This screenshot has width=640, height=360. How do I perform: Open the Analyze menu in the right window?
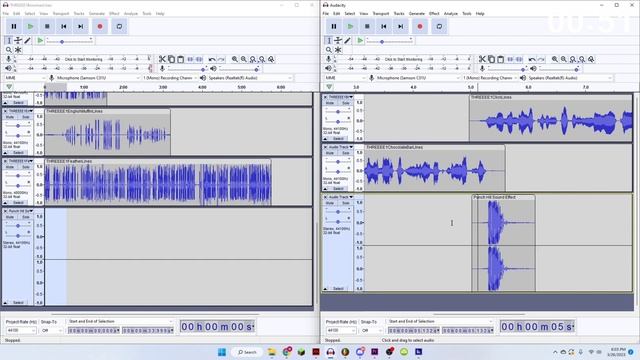(x=451, y=13)
